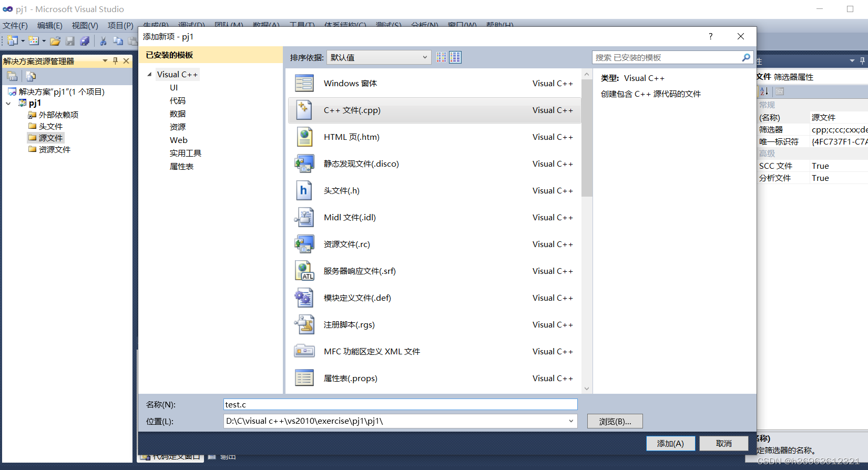Click the dialog help question mark
Screen dimensions: 868x470
pos(710,36)
